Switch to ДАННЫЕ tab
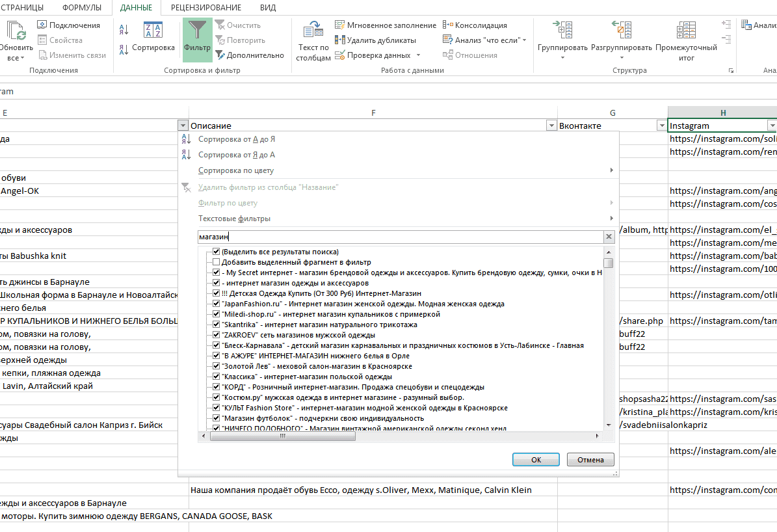The height and width of the screenshot is (532, 777). (x=137, y=7)
